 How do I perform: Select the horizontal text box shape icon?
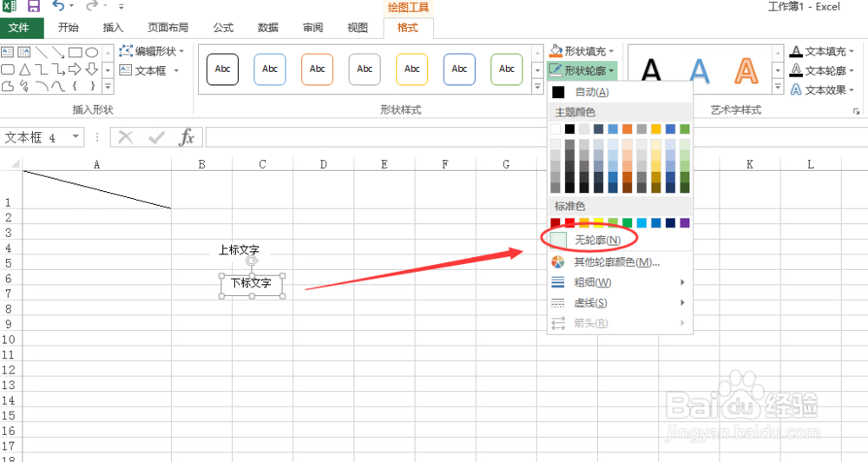click(x=7, y=52)
